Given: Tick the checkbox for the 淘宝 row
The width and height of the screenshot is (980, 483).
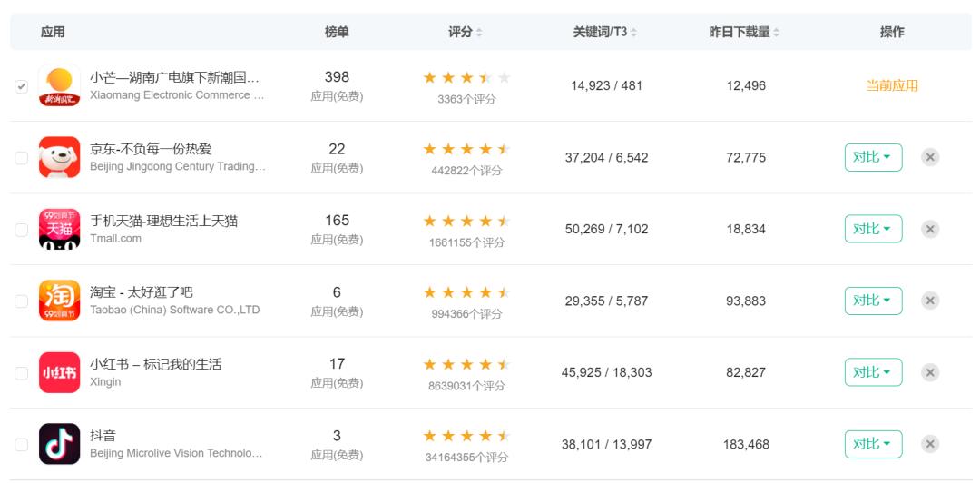Looking at the screenshot, I should [x=21, y=301].
